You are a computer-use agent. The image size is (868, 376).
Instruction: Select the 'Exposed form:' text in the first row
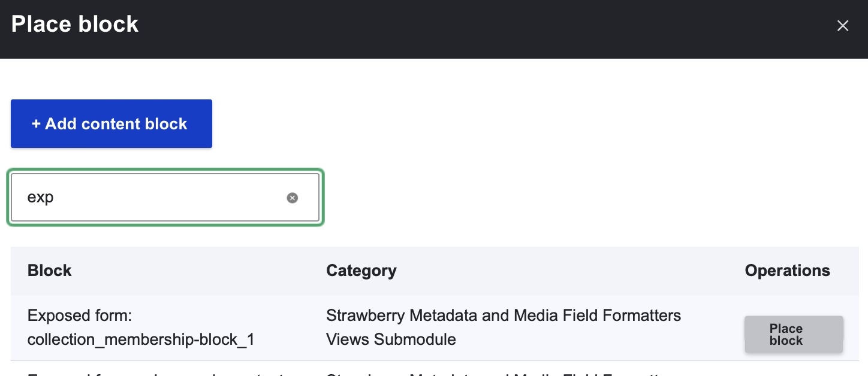tap(80, 316)
